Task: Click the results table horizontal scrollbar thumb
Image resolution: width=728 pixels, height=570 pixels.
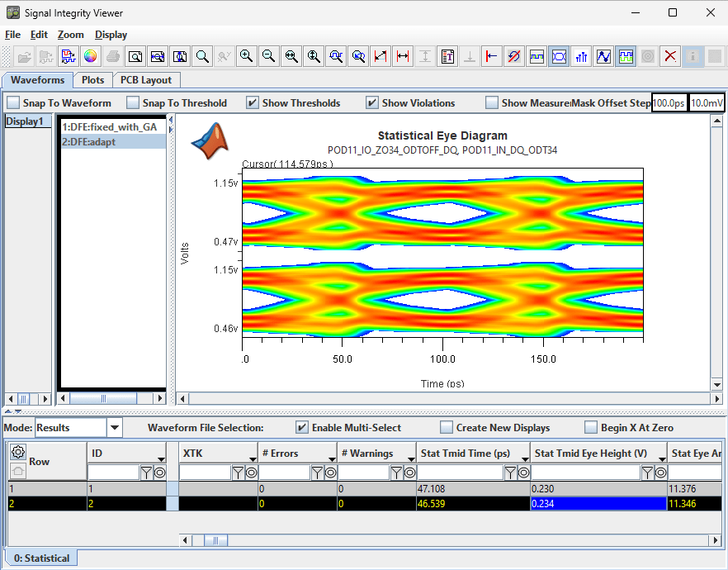Action: coord(215,540)
